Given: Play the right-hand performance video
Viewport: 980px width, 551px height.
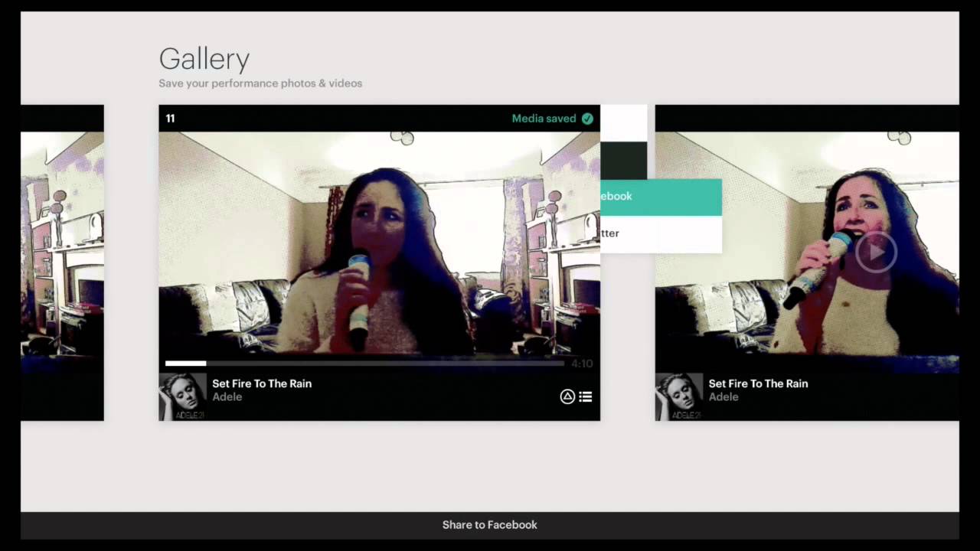Looking at the screenshot, I should point(876,252).
